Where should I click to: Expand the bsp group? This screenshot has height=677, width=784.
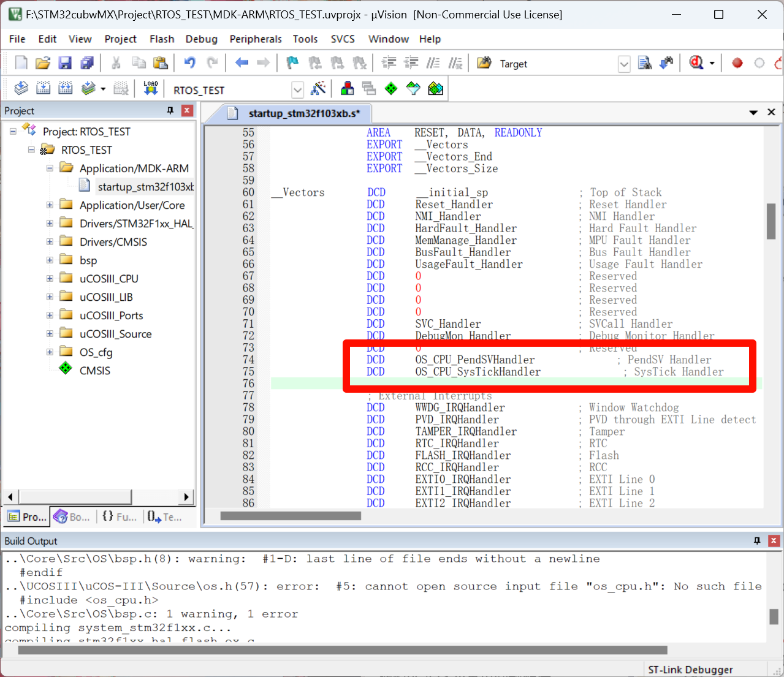point(50,260)
